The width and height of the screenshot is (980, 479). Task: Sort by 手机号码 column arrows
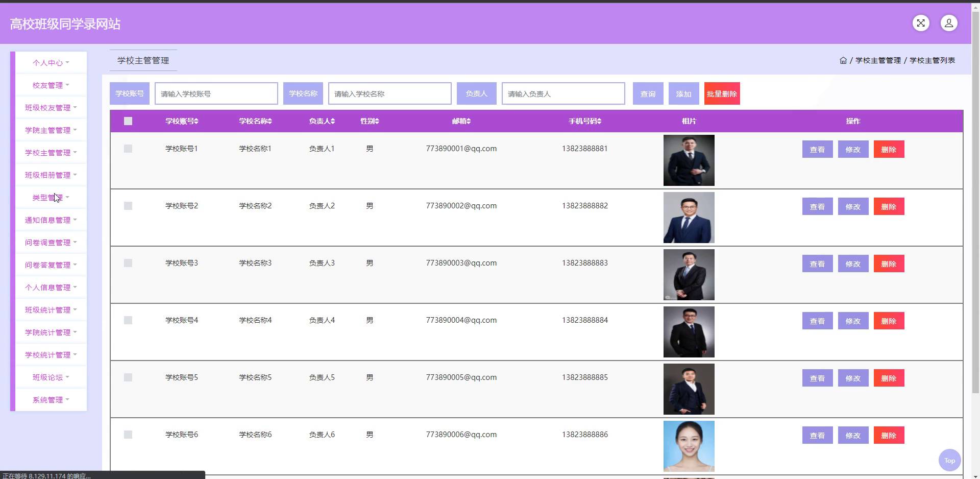coord(599,121)
